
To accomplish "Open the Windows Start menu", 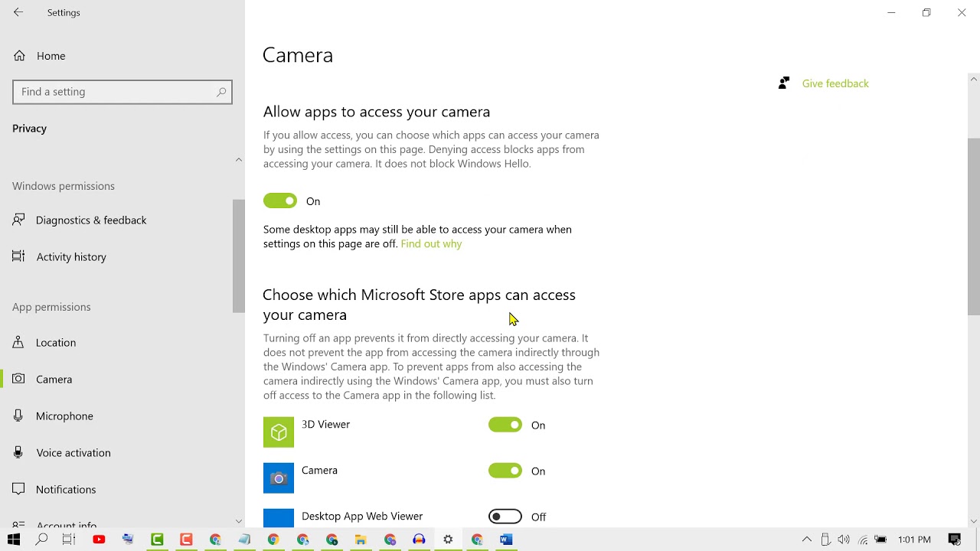I will [14, 540].
